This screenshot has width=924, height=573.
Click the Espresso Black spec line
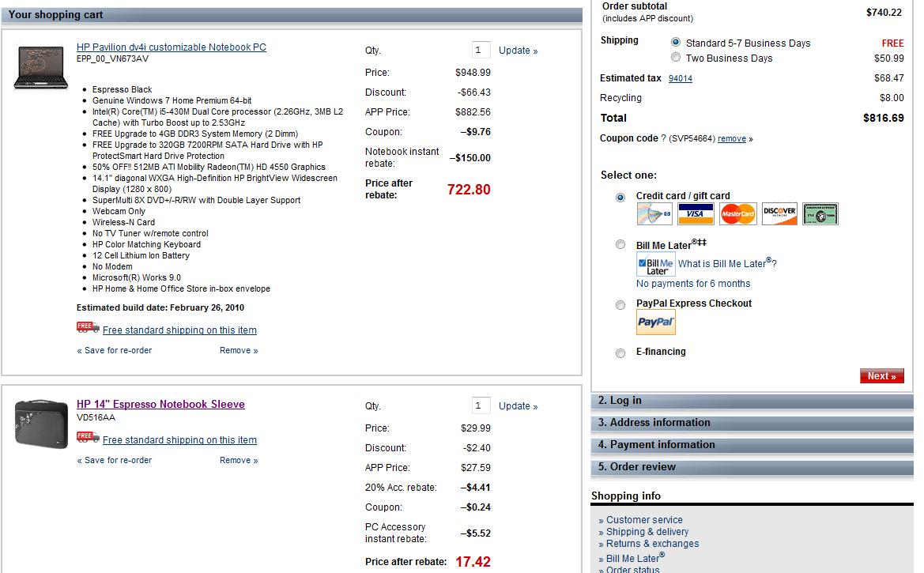pos(122,89)
